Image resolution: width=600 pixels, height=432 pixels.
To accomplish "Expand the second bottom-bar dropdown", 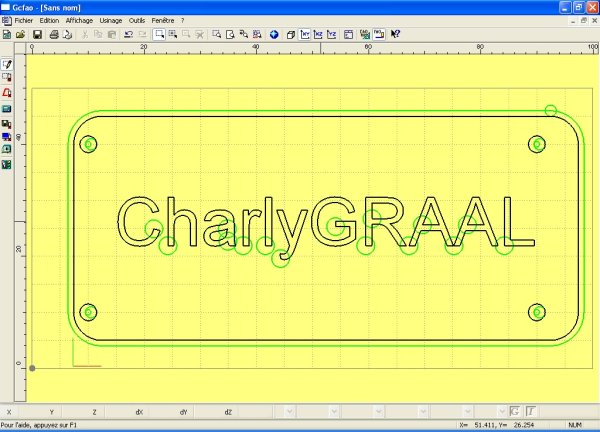I will point(334,412).
